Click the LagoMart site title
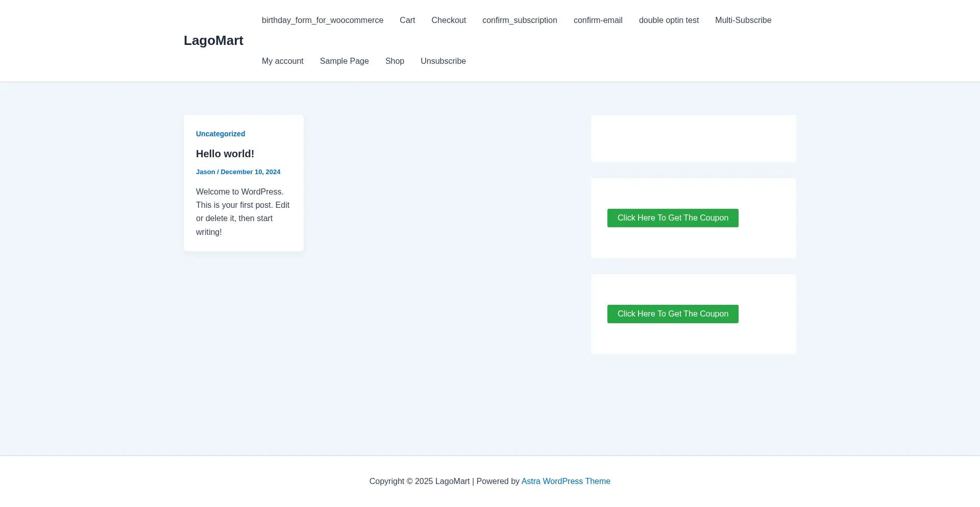The image size is (980, 507). [213, 40]
